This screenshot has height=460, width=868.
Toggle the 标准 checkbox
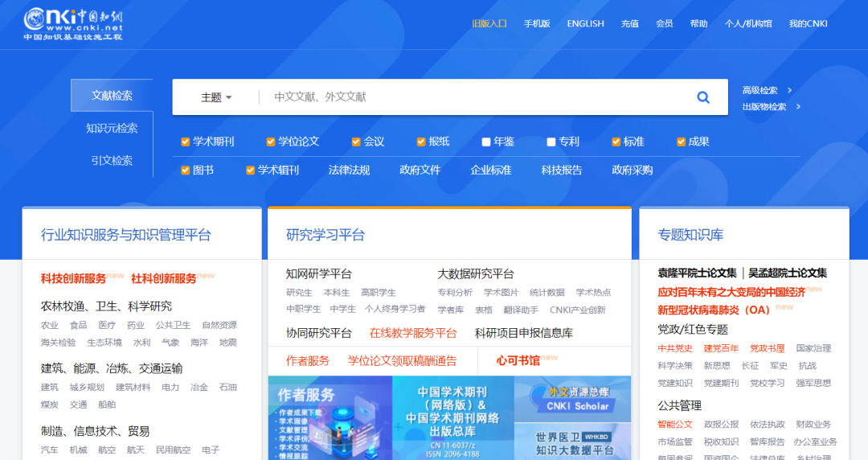616,142
